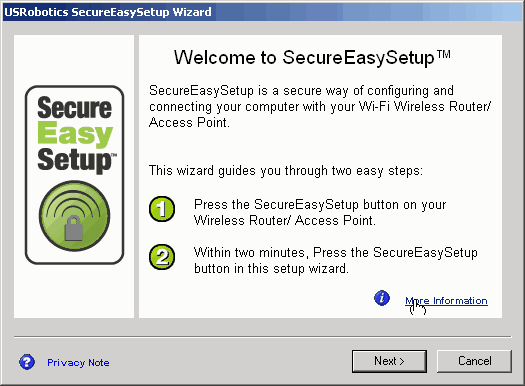Click the TM trademark symbol in the heading
The width and height of the screenshot is (525, 386).
(x=444, y=54)
